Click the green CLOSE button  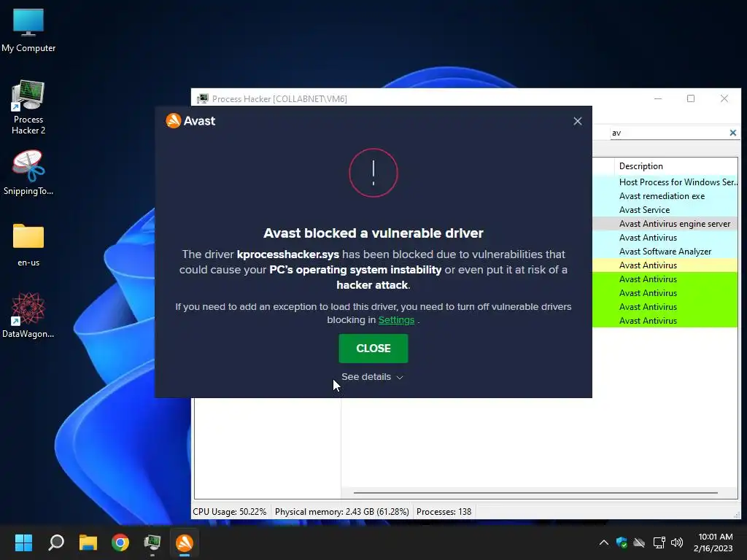click(x=373, y=348)
